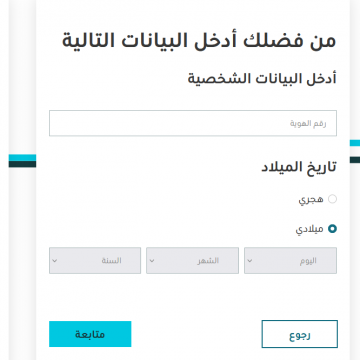Click the ميلادي label text
The height and width of the screenshot is (360, 360).
(x=309, y=229)
